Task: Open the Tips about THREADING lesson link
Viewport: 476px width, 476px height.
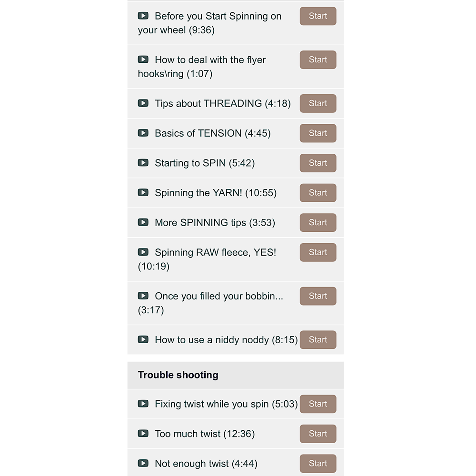Action: pos(222,103)
